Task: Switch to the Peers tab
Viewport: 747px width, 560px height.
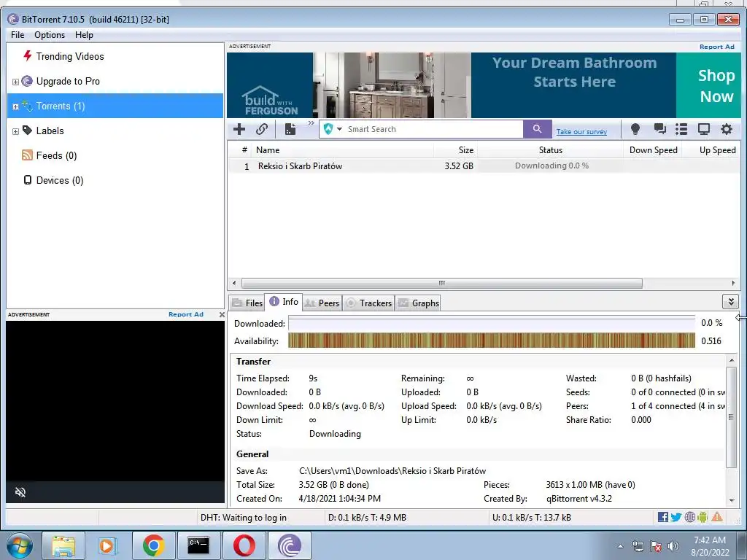Action: [x=322, y=303]
